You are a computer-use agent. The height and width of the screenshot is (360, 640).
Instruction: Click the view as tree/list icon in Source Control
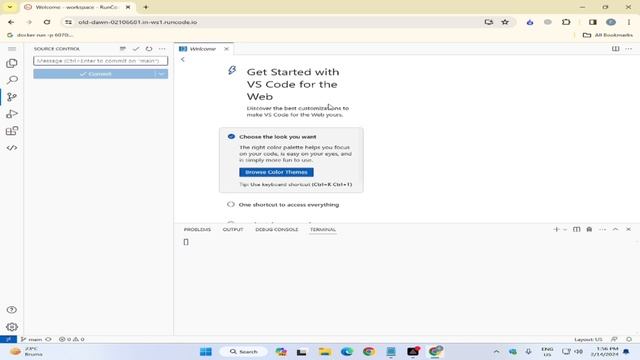(123, 49)
